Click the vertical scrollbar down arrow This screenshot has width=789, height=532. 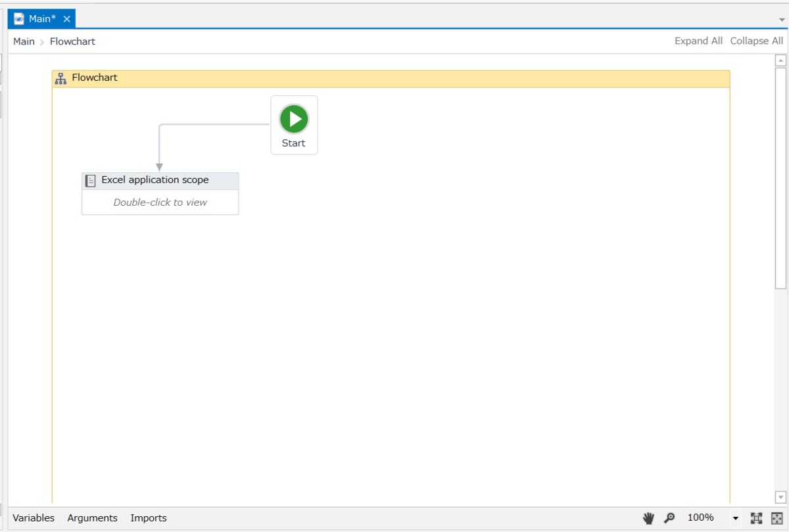point(780,497)
